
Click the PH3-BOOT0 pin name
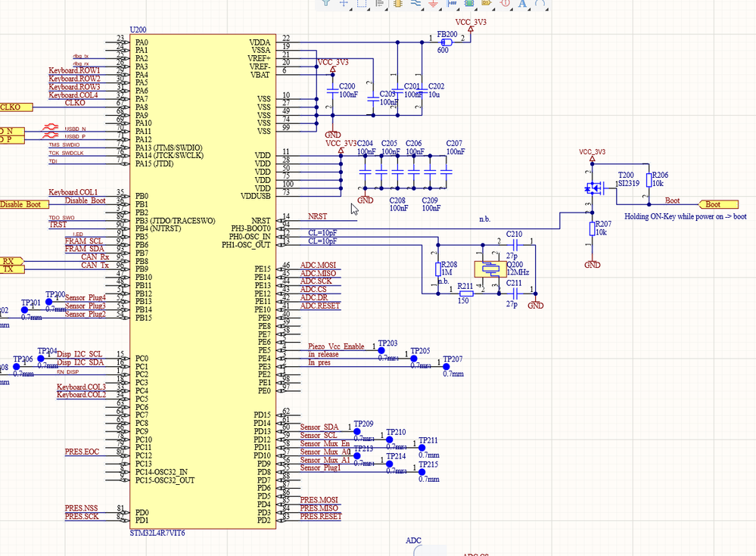pos(250,228)
